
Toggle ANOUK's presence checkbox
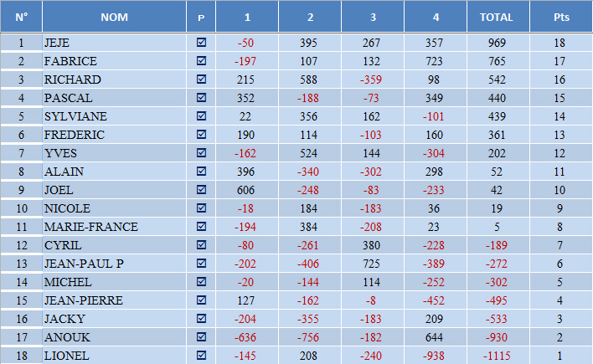(x=201, y=336)
